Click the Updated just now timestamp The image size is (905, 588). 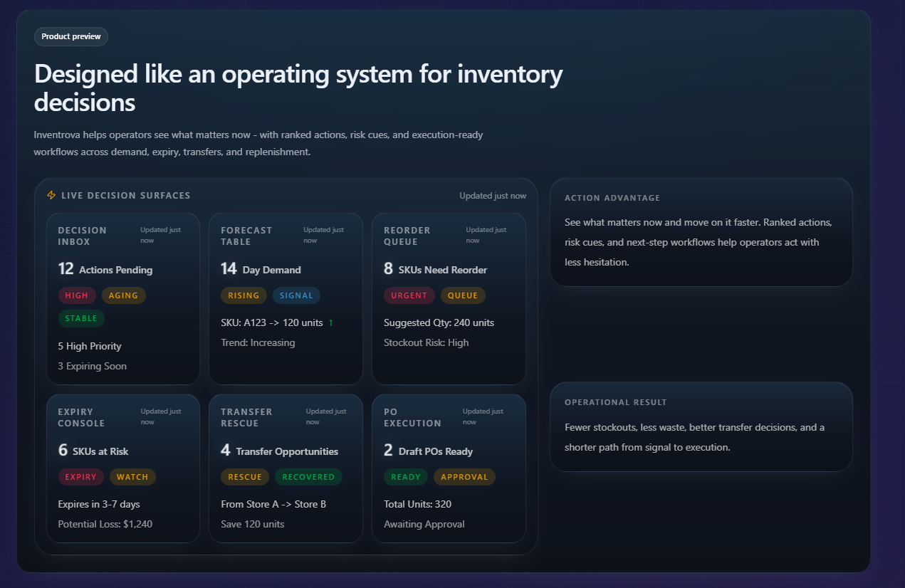[493, 195]
